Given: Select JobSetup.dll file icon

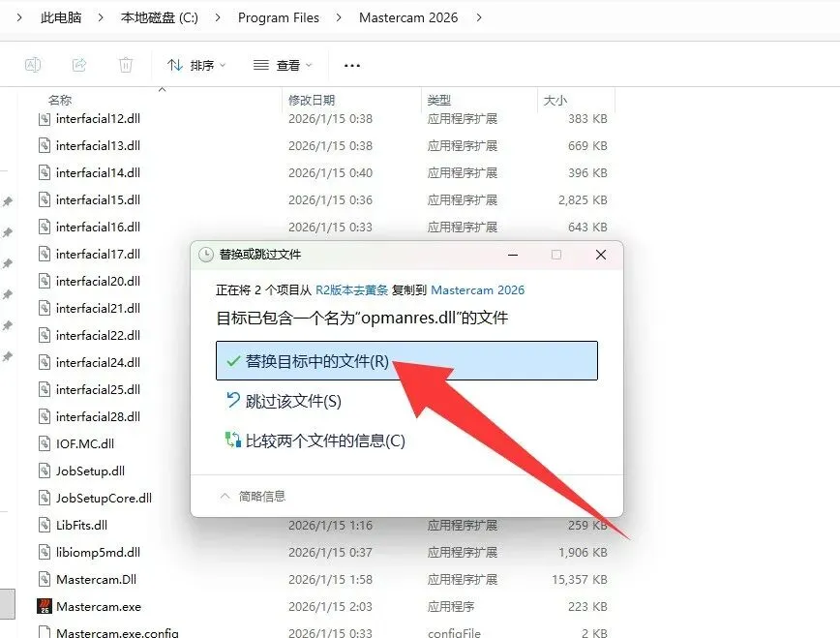Looking at the screenshot, I should click(x=45, y=471).
